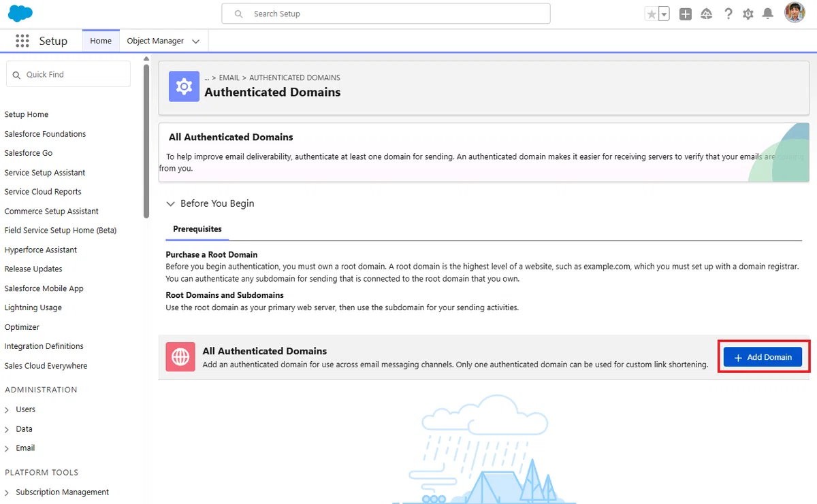Click the EMAIL breadcrumb link

[229, 78]
